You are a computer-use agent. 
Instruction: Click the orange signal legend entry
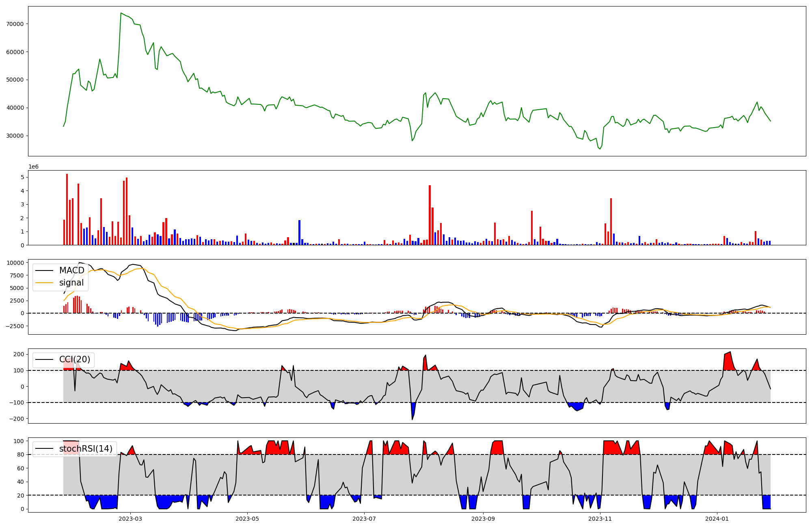71,283
